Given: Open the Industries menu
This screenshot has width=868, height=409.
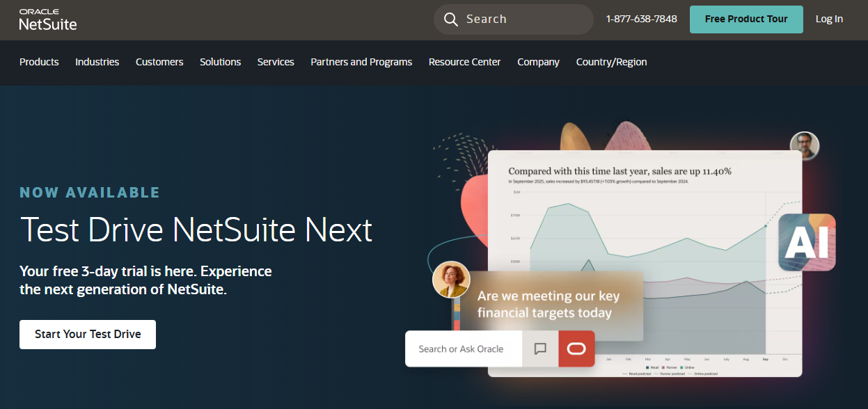Looking at the screenshot, I should (x=97, y=62).
